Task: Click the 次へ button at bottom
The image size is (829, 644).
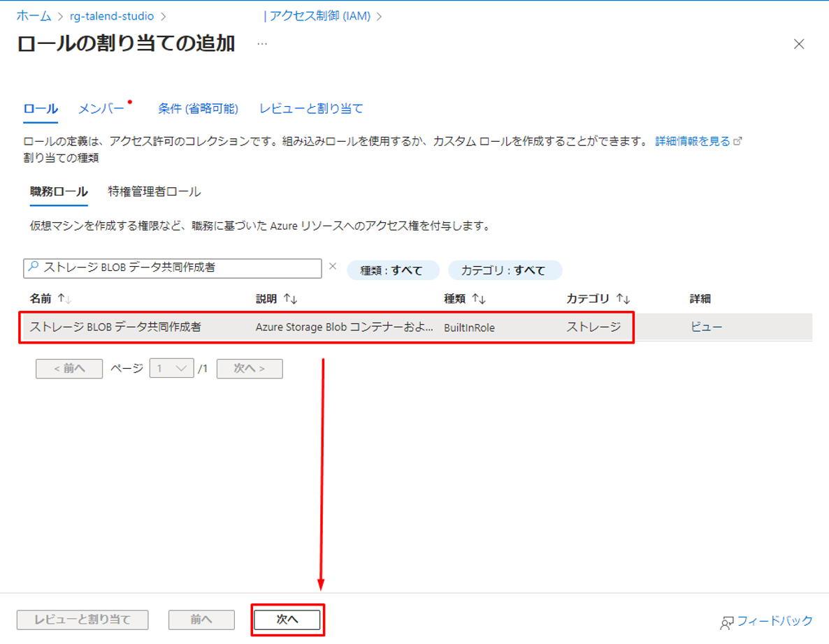Action: click(287, 620)
